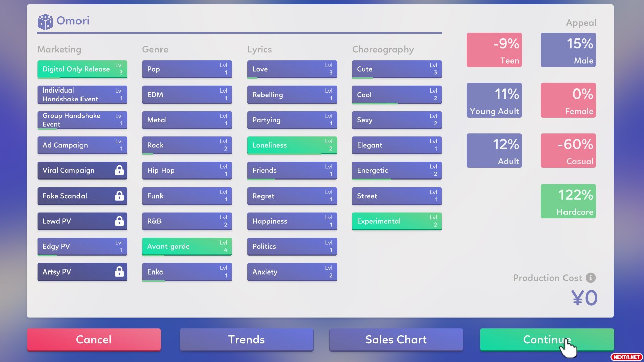Screen dimensions: 644x362
Task: Click the Male appeal tile
Action: pyautogui.click(x=569, y=50)
